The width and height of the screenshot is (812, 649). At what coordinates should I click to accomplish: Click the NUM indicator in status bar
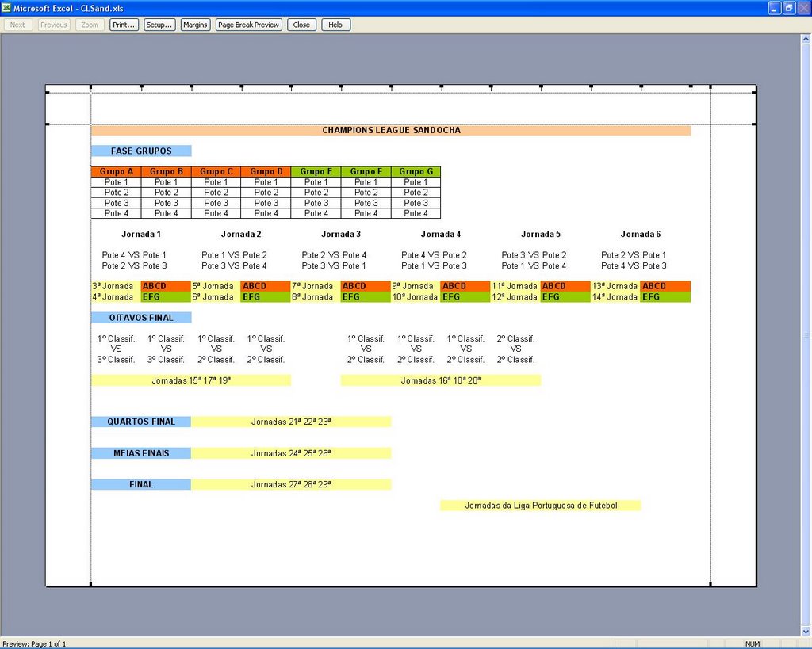click(x=753, y=643)
